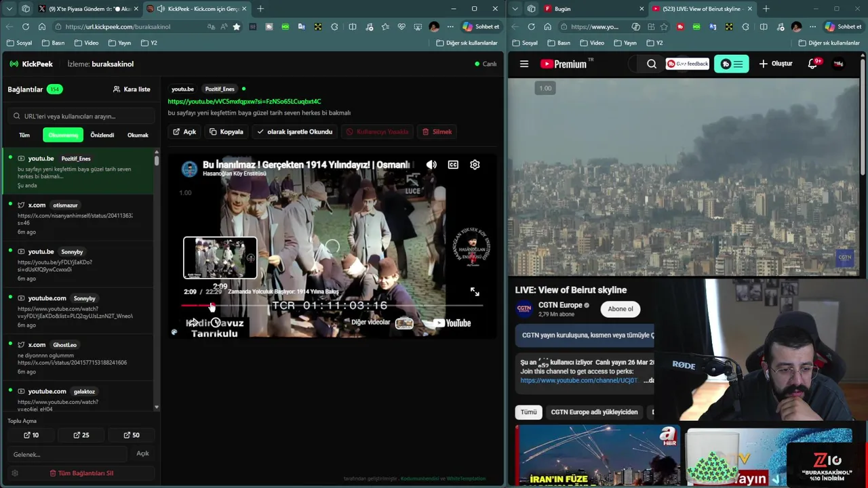The image size is (868, 488).
Task: Open the YouTube guide hamburger menu
Action: coord(524,64)
